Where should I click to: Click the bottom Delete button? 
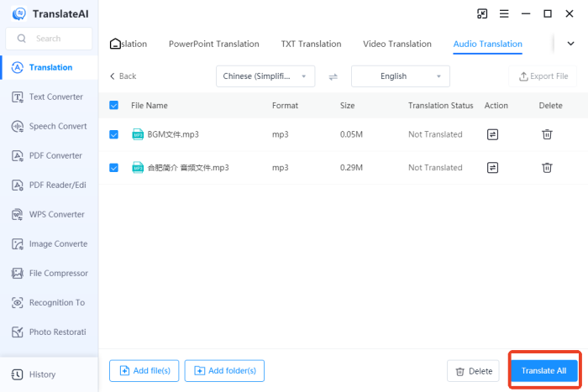473,371
